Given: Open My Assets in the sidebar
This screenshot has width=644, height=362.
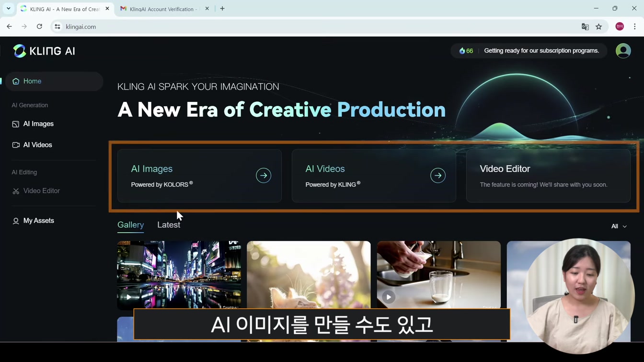Looking at the screenshot, I should (x=38, y=221).
